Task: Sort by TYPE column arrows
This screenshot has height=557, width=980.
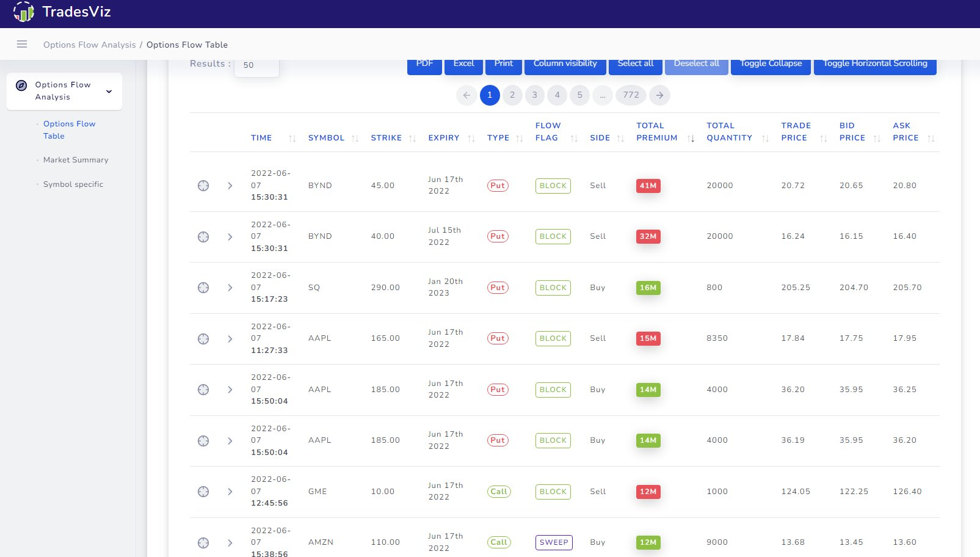Action: pyautogui.click(x=520, y=139)
